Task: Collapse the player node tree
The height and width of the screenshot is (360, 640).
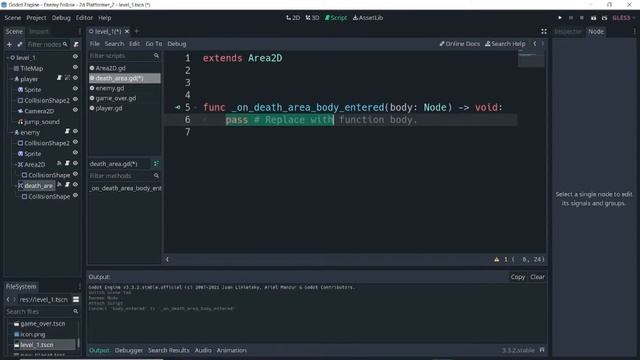Action: [11, 79]
